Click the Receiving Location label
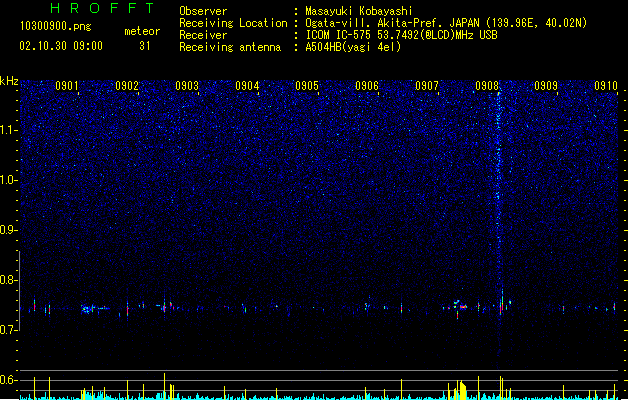629x400 pixels. 233,23
